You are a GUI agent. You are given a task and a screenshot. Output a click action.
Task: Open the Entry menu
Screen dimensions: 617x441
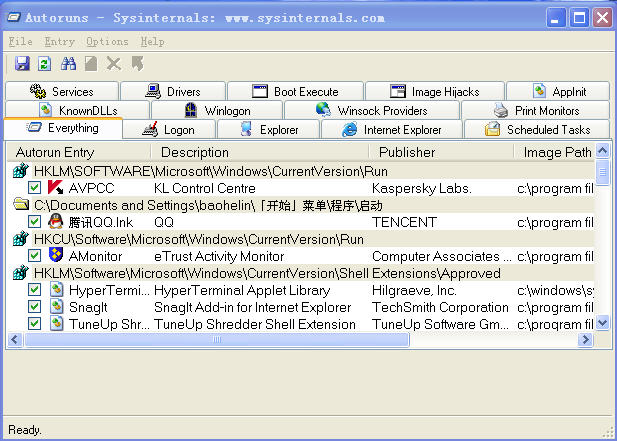click(x=59, y=41)
